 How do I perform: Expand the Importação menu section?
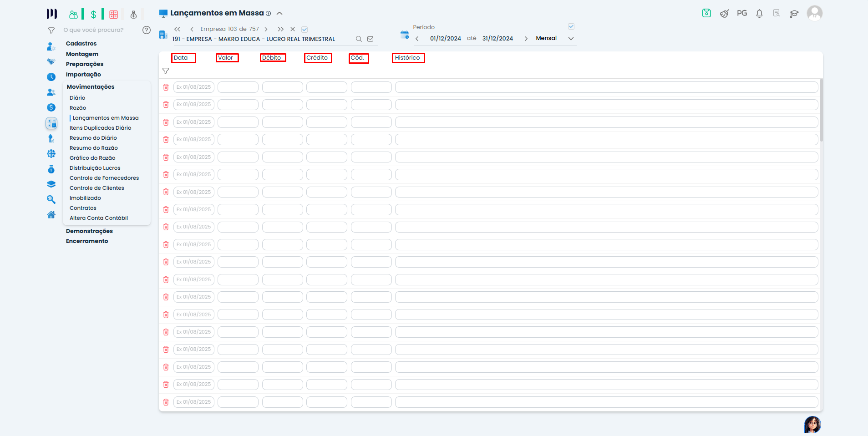(83, 75)
